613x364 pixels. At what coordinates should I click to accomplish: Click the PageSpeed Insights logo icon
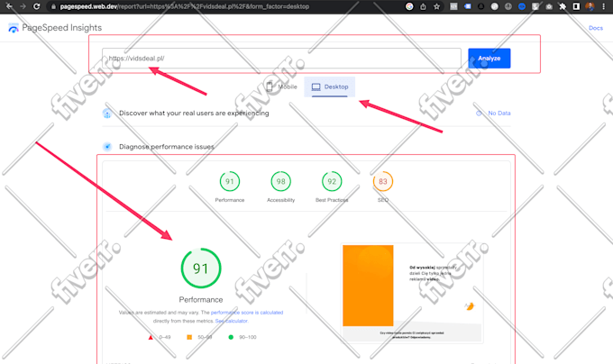pos(14,28)
